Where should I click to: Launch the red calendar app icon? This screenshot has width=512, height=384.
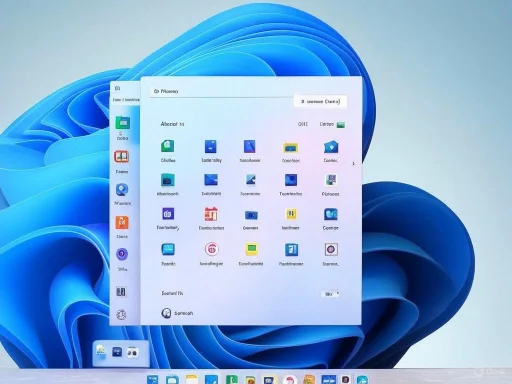pos(211,214)
